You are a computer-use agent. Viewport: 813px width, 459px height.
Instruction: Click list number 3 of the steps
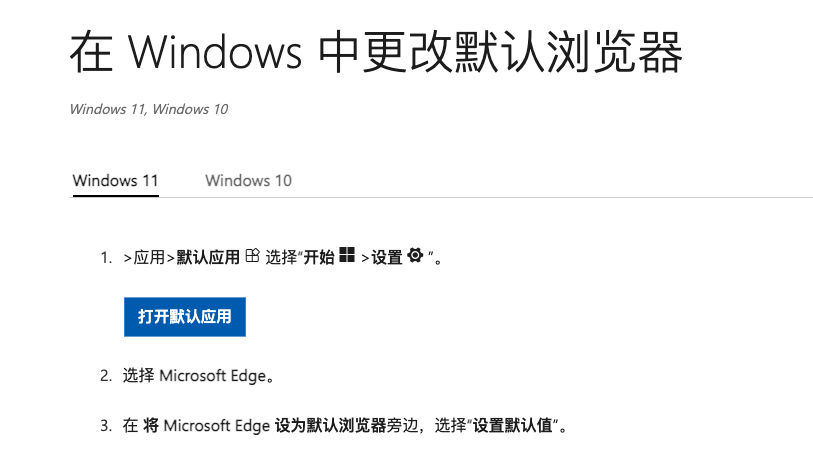(106, 426)
